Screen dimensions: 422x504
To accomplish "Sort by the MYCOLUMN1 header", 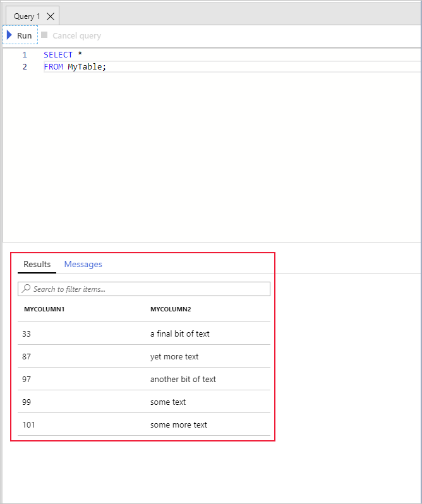I will coord(44,309).
